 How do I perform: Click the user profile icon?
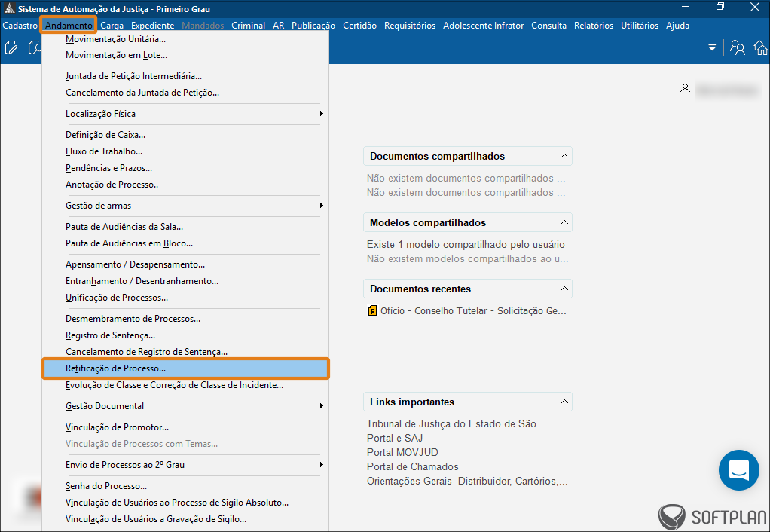click(685, 88)
